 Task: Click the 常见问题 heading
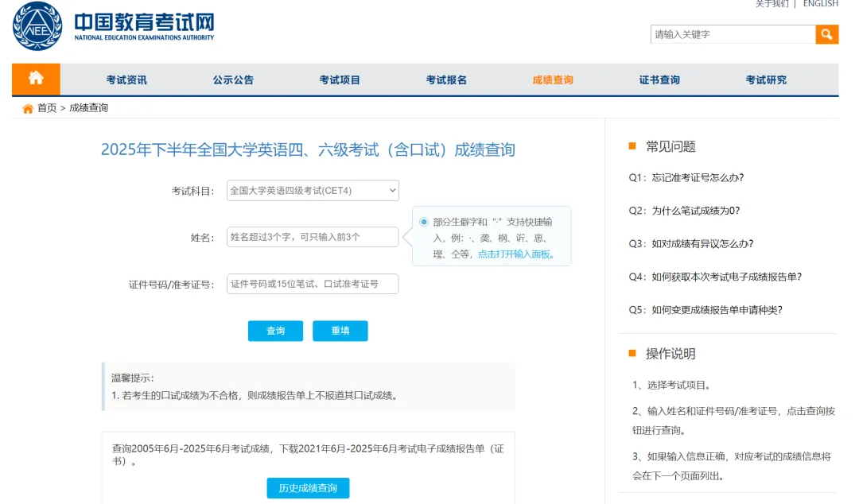point(670,147)
